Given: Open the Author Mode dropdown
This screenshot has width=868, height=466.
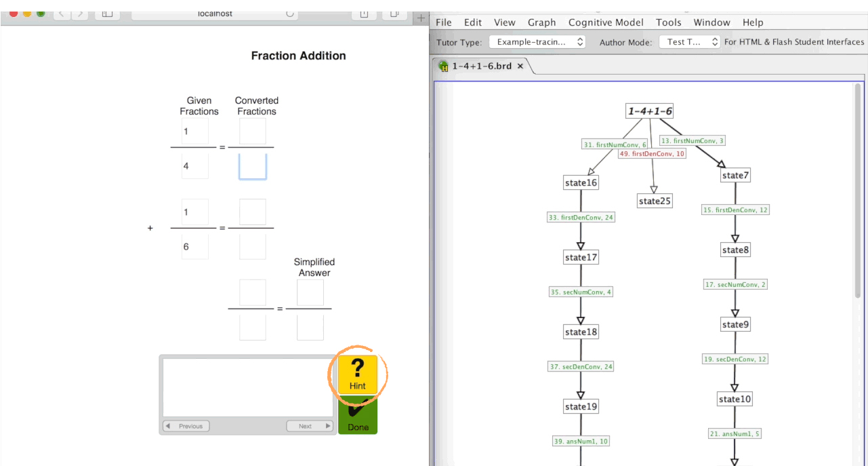Looking at the screenshot, I should (x=690, y=42).
